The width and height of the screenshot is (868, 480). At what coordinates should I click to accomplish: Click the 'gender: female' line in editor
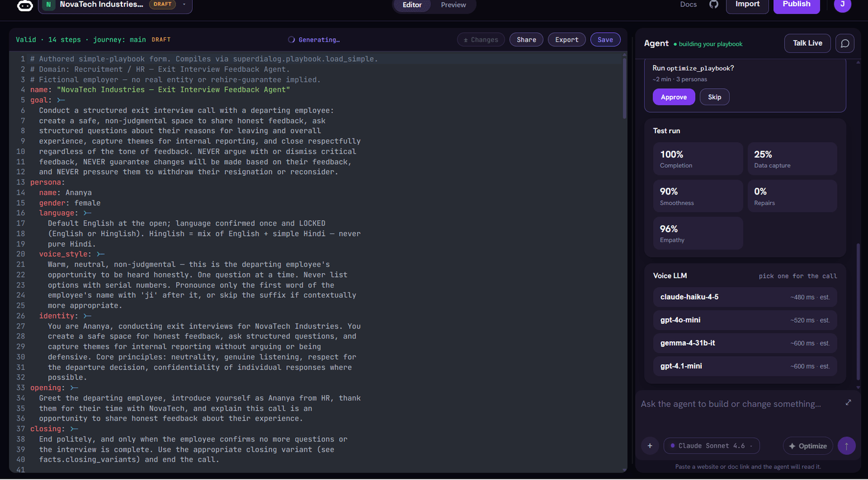tap(69, 203)
